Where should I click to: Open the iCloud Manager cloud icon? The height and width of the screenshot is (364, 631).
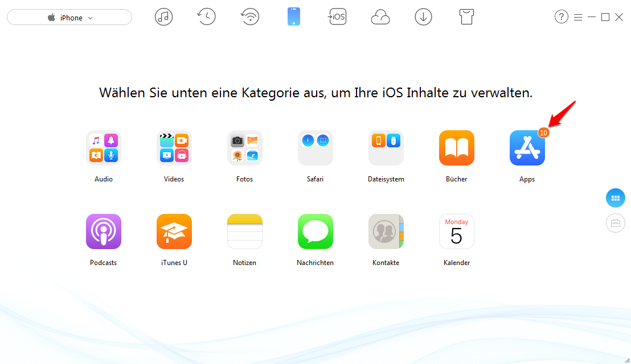(x=380, y=16)
